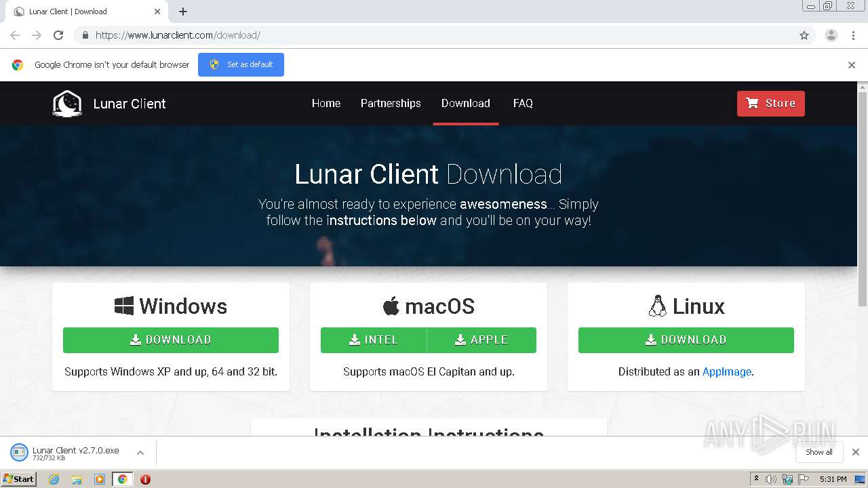The width and height of the screenshot is (868, 488).
Task: Bookmark this page with the star
Action: click(804, 35)
